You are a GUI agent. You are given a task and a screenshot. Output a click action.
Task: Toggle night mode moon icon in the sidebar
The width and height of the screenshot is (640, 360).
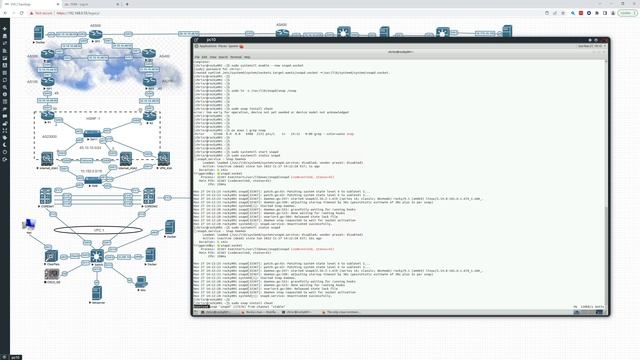(x=4, y=145)
